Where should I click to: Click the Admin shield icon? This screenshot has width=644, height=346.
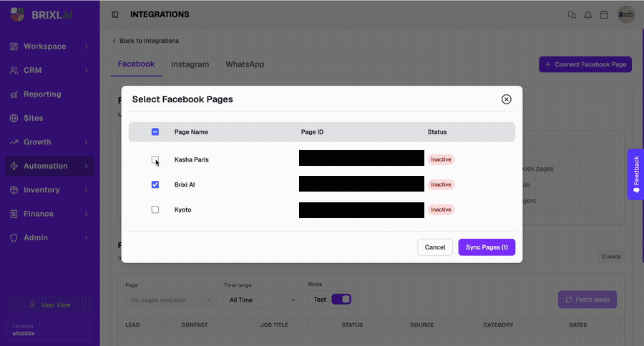(14, 237)
